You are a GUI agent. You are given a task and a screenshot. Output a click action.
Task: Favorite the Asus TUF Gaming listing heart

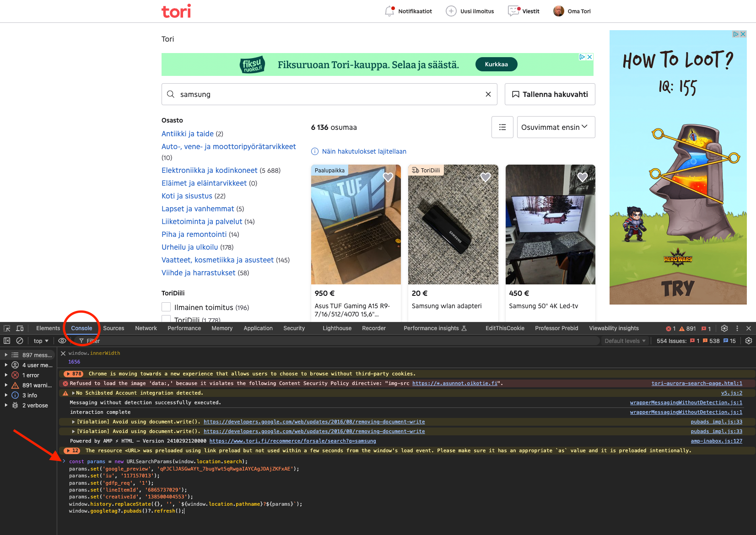click(x=388, y=177)
